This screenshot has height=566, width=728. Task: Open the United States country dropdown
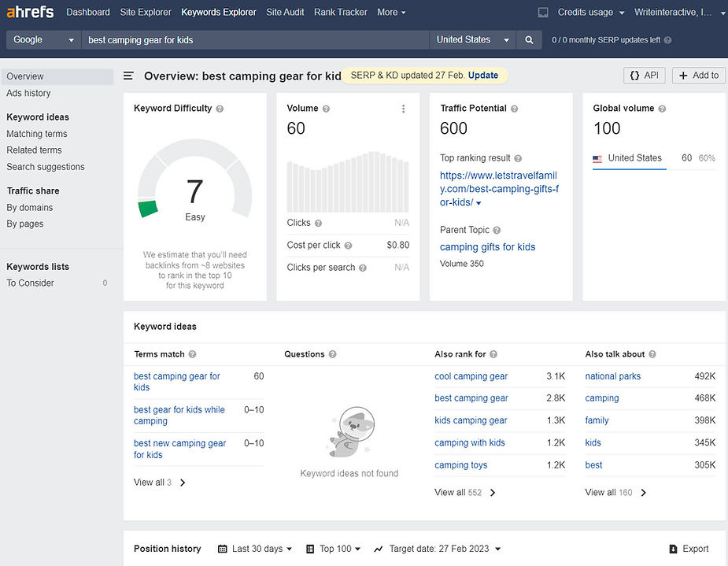click(473, 40)
